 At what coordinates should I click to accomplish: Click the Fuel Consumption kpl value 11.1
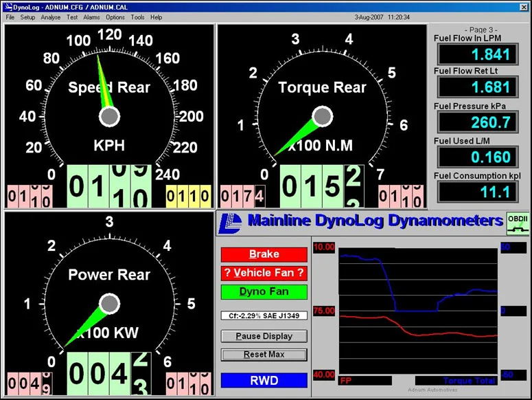point(478,192)
